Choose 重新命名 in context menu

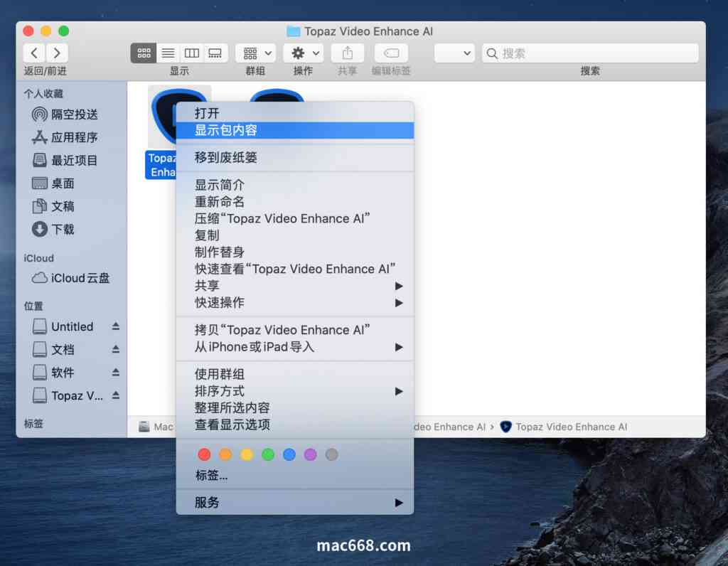point(295,202)
